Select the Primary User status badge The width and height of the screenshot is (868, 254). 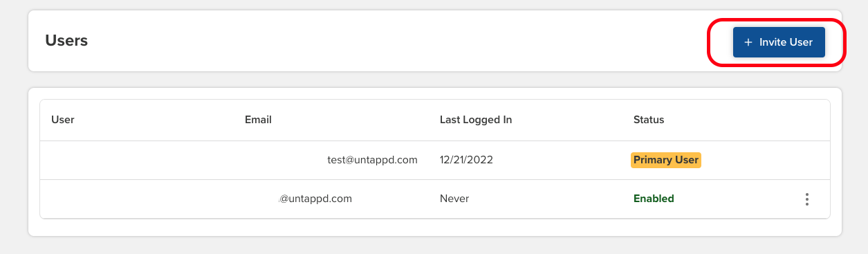(666, 160)
